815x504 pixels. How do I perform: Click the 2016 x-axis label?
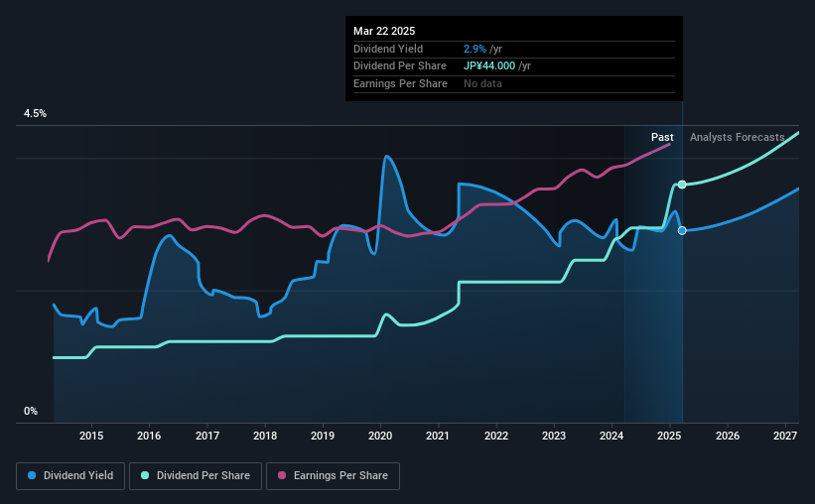[x=149, y=436]
